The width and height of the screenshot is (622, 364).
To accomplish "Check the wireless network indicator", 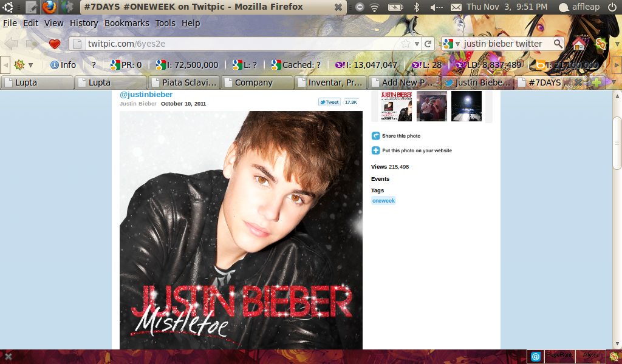I will tap(374, 7).
